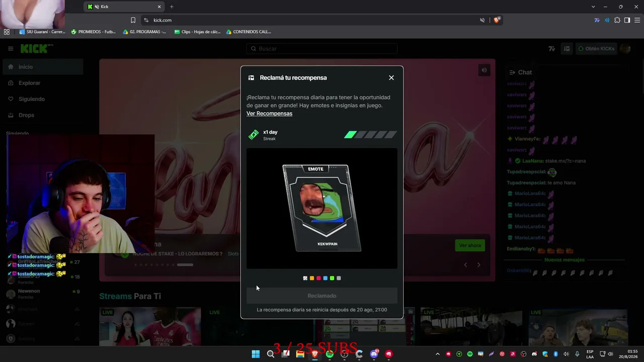Close the Kick browser tab

click(x=159, y=7)
